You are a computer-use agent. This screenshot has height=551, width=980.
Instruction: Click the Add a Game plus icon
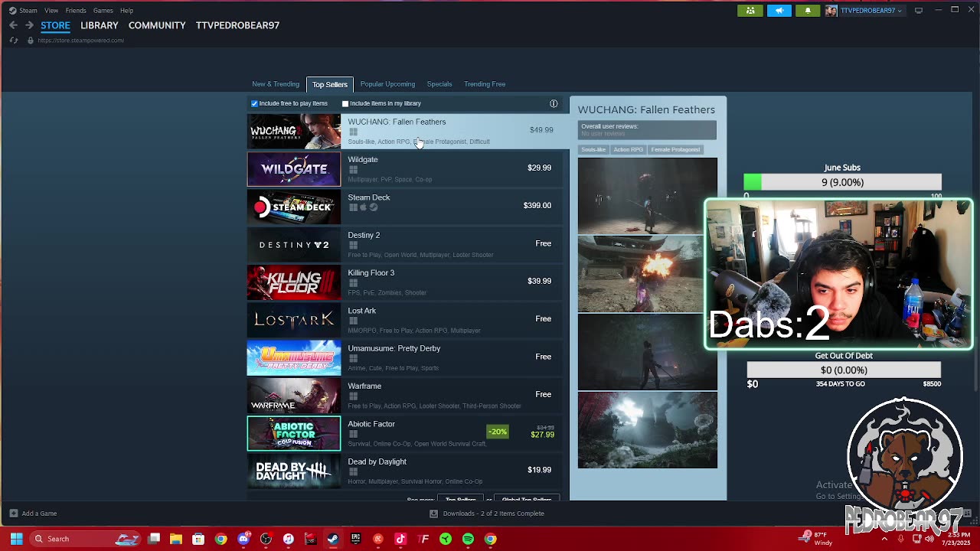coord(13,514)
